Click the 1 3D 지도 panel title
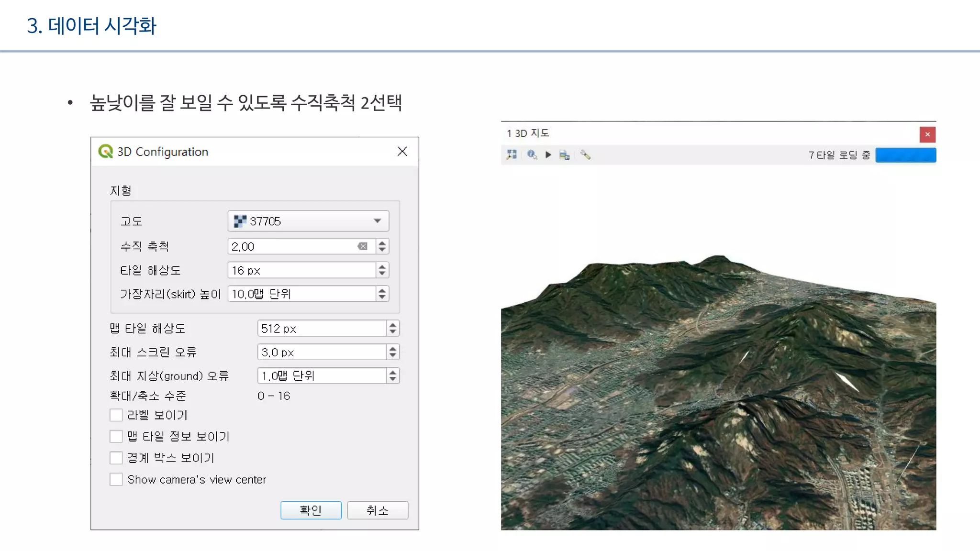This screenshot has height=551, width=980. (528, 133)
